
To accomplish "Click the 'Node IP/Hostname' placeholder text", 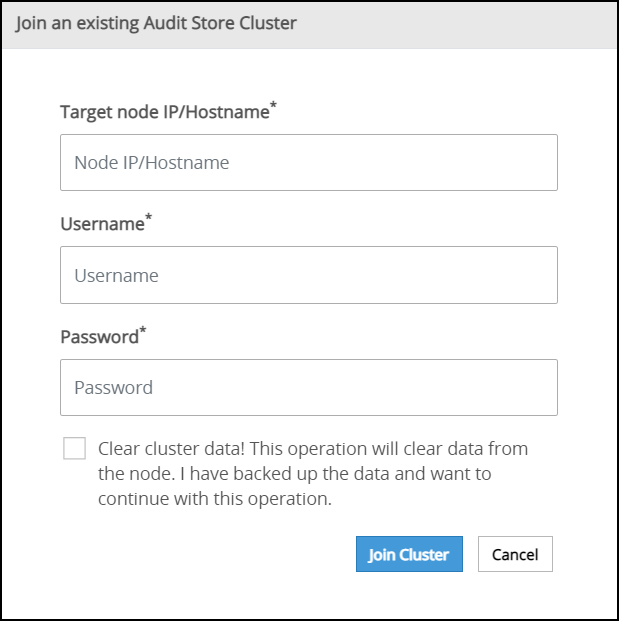I will click(151, 162).
